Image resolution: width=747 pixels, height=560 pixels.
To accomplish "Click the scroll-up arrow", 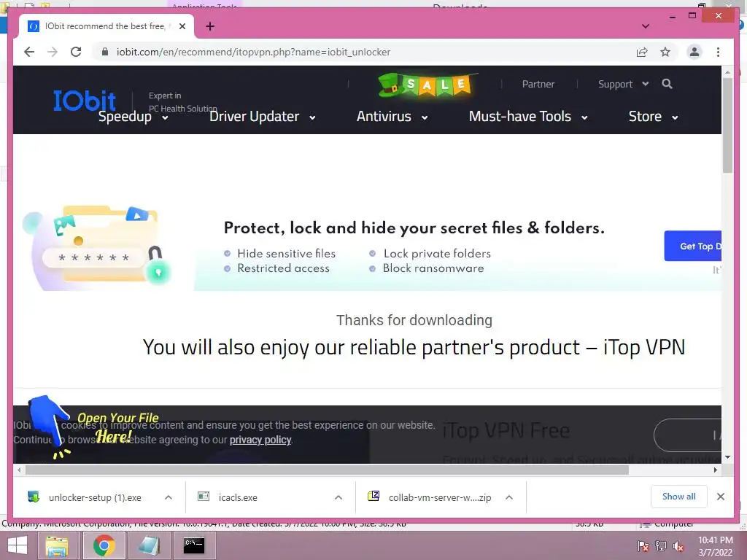I will point(727,72).
